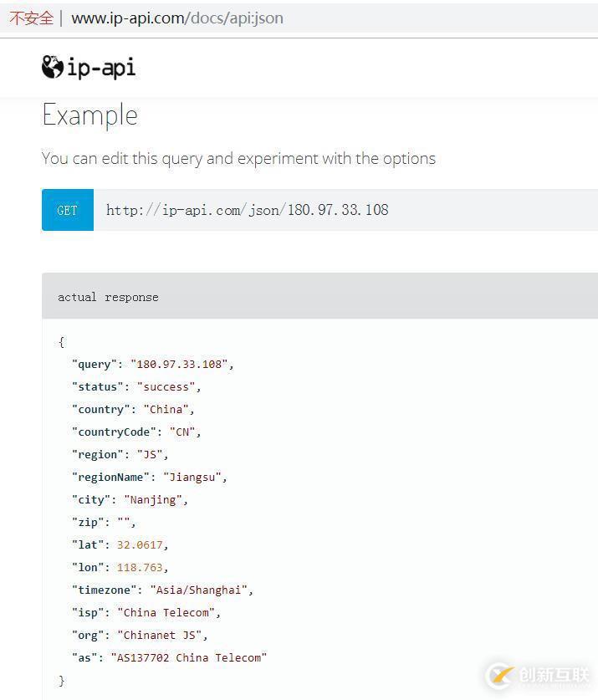Viewport: 598px width, 700px height.
Task: Select the "city": "Nanjing" line
Action: pos(130,499)
